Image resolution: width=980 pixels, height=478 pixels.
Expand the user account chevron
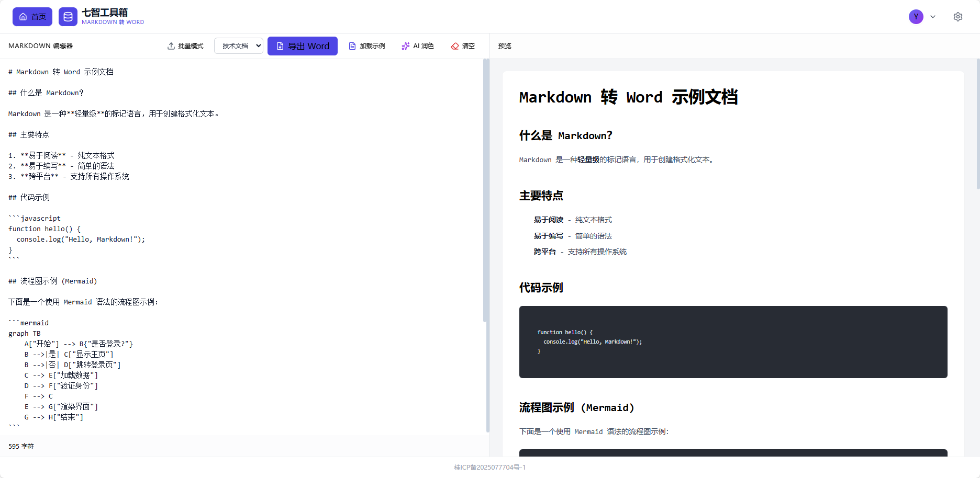[933, 17]
